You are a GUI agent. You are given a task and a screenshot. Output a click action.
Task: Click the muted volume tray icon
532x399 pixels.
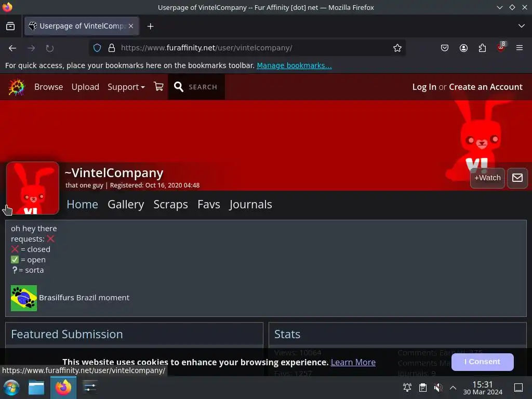click(x=438, y=388)
